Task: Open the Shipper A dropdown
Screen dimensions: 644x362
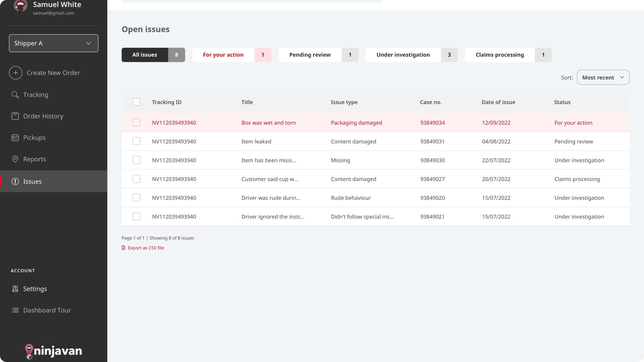Action: (x=54, y=43)
